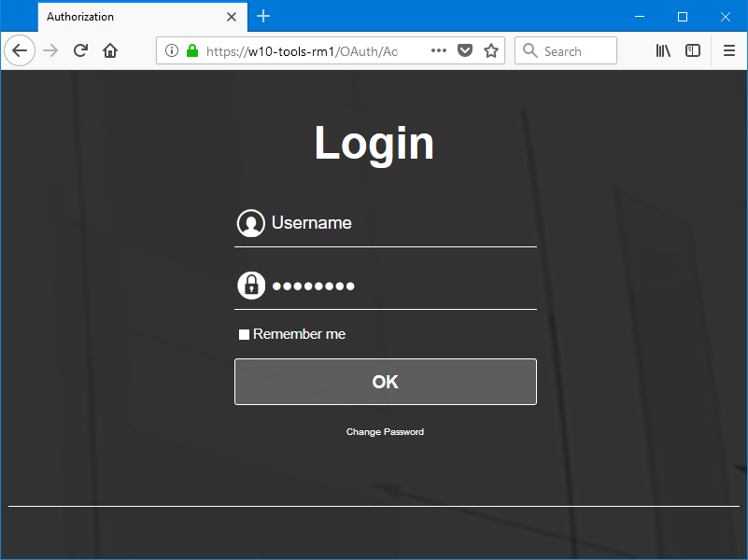The height and width of the screenshot is (560, 748).
Task: Click the browser Back arrow button
Action: pos(20,51)
